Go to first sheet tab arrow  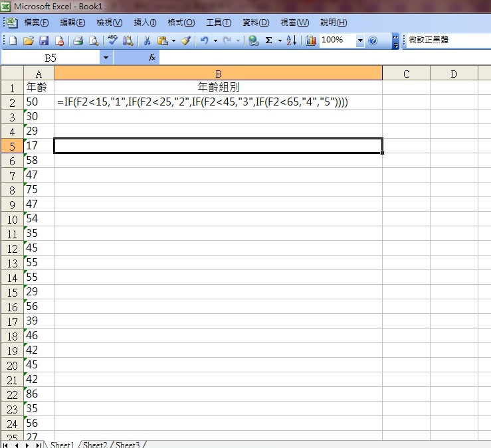click(x=5, y=445)
